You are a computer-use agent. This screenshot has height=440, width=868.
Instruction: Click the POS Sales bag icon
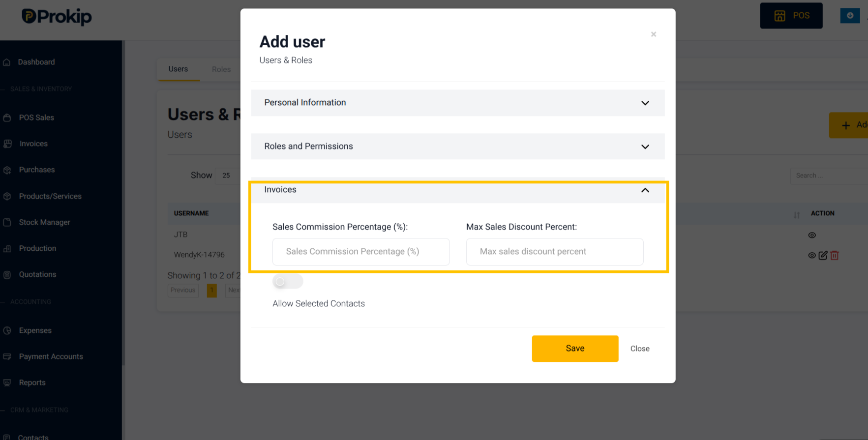[7, 117]
